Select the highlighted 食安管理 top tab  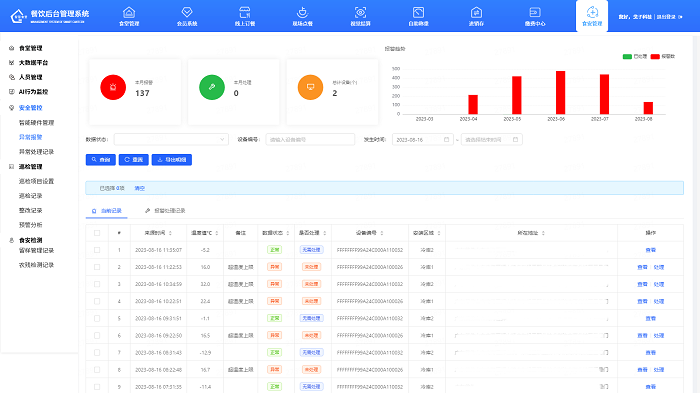[592, 17]
